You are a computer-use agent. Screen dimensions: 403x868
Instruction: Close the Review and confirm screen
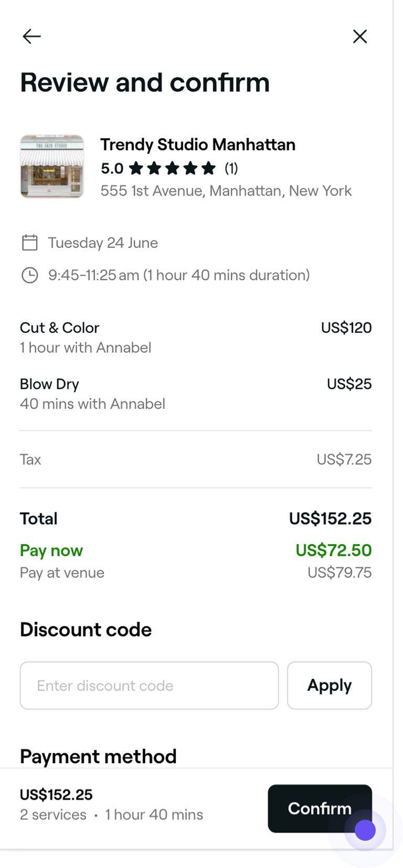(x=360, y=36)
